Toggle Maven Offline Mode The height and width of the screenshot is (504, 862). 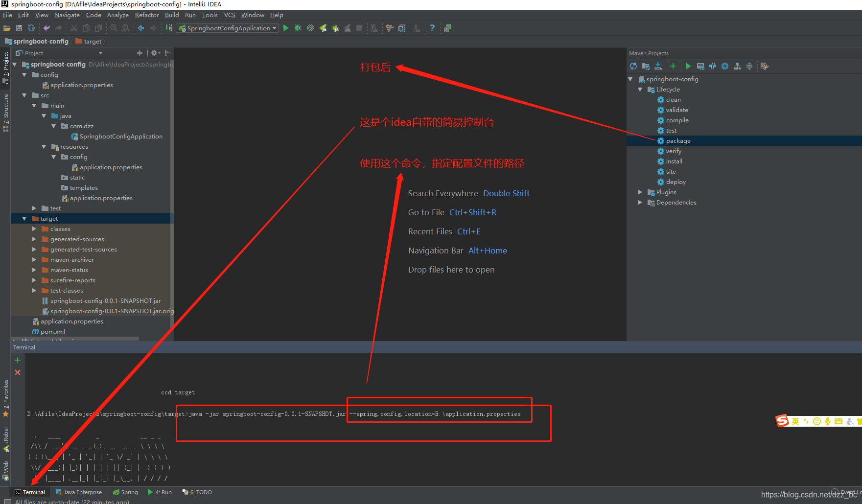pos(713,66)
